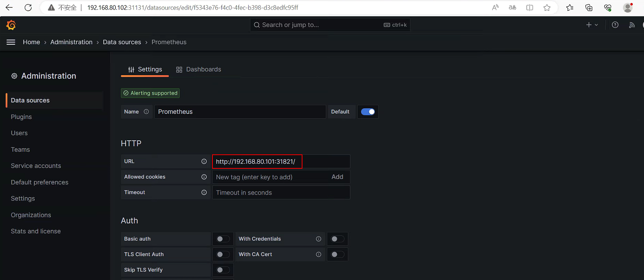Click the HTTP URL input field
Screen dimensions: 644x280
[x=281, y=161]
